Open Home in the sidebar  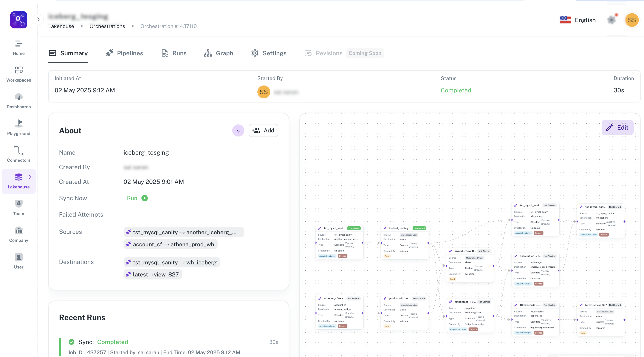(x=19, y=48)
